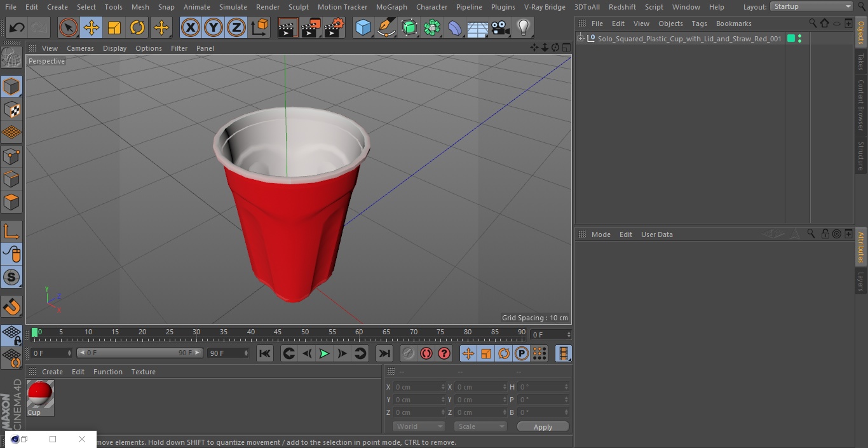
Task: Open the Character menu
Action: click(x=432, y=7)
